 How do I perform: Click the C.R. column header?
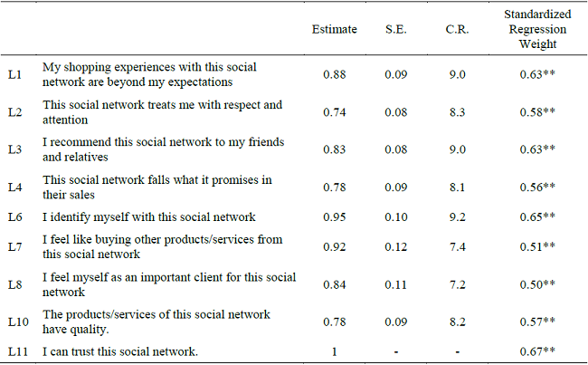coord(457,29)
